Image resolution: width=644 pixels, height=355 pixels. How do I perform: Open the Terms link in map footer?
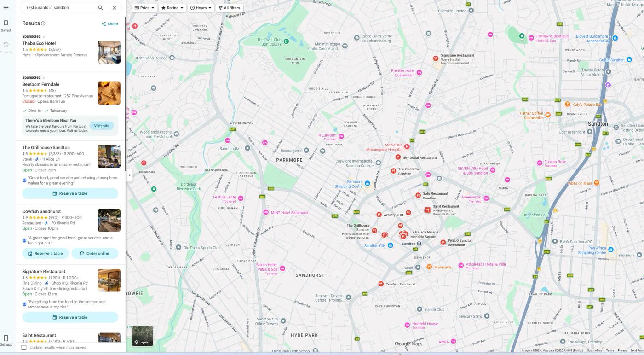tap(610, 351)
